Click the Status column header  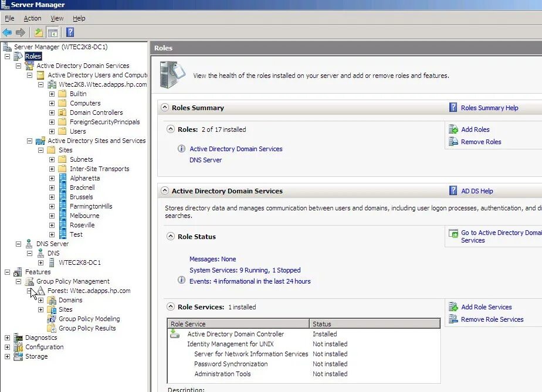[x=375, y=324]
